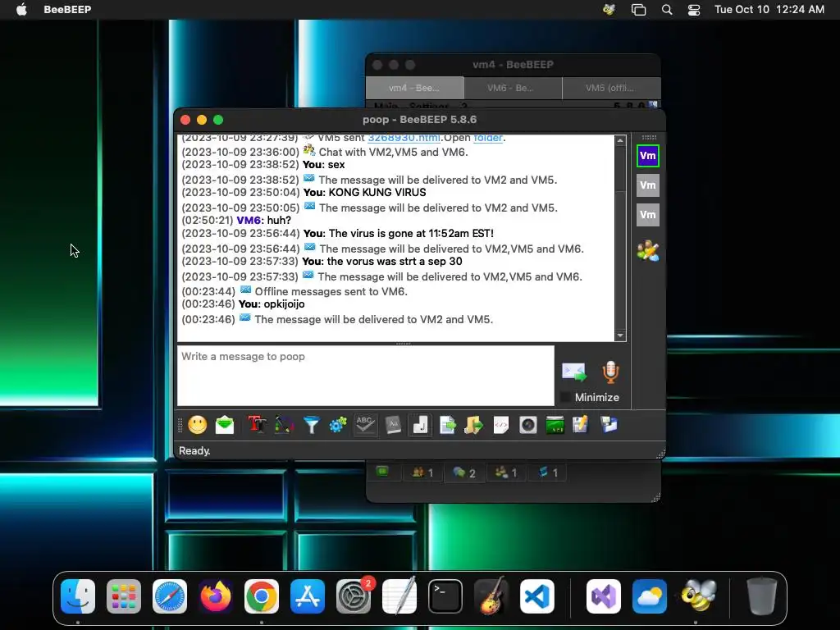Click the 'Ready.' status bar text
The image size is (840, 630).
click(194, 451)
